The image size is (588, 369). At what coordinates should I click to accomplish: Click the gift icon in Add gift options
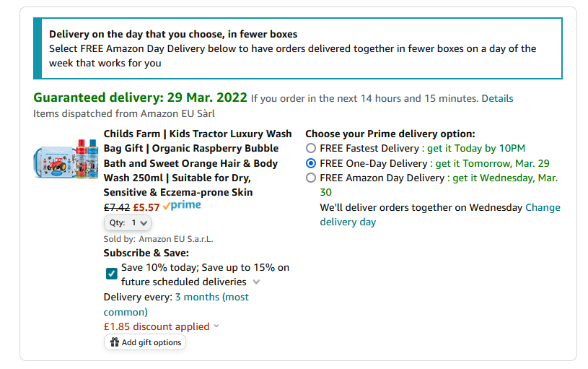115,342
